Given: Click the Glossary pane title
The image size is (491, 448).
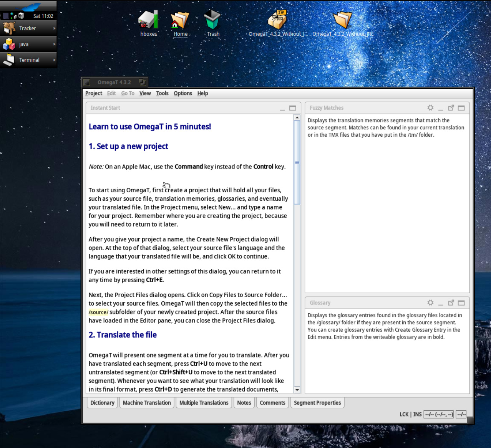Looking at the screenshot, I should point(320,303).
